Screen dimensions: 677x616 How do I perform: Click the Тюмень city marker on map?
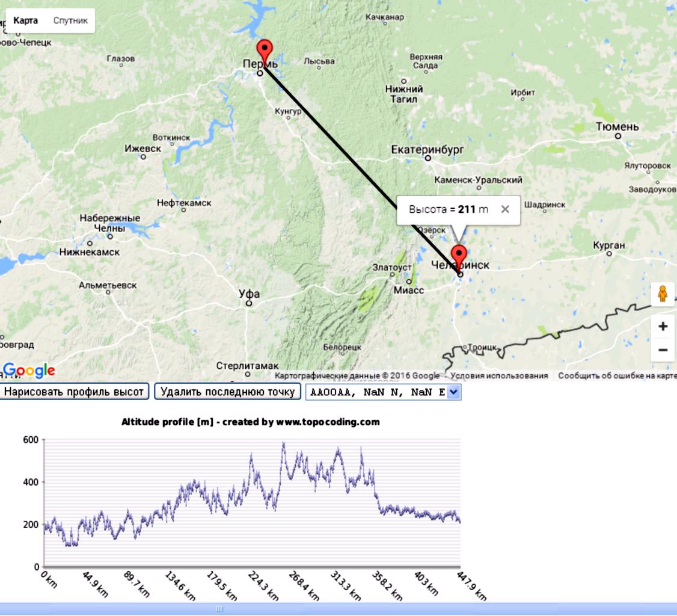point(617,136)
